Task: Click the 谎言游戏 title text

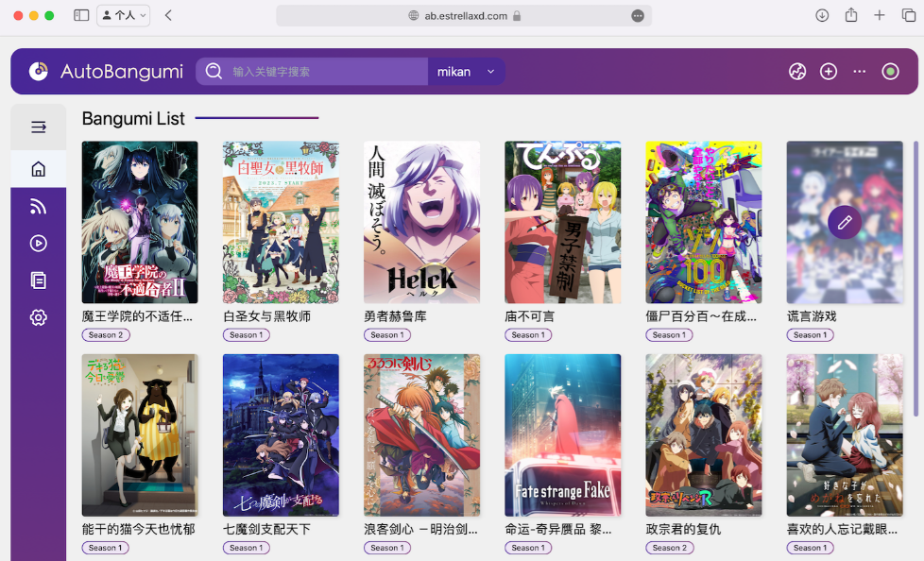Action: (x=812, y=316)
